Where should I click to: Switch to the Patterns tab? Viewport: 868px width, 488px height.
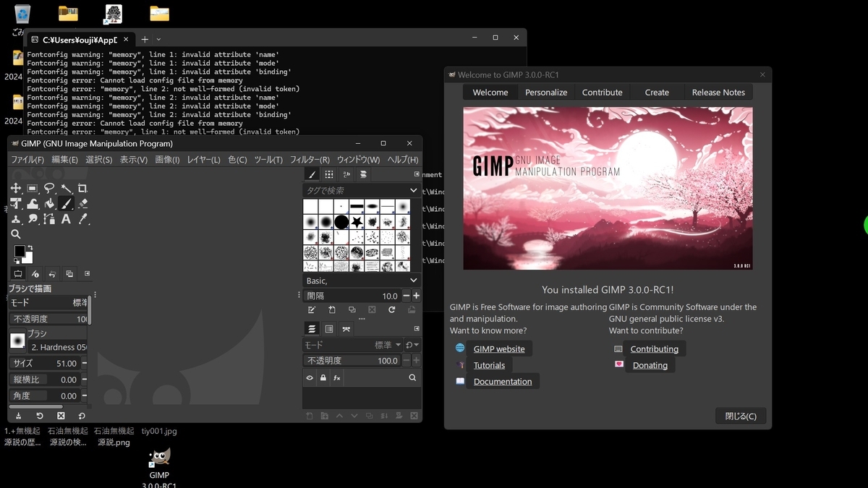[329, 174]
